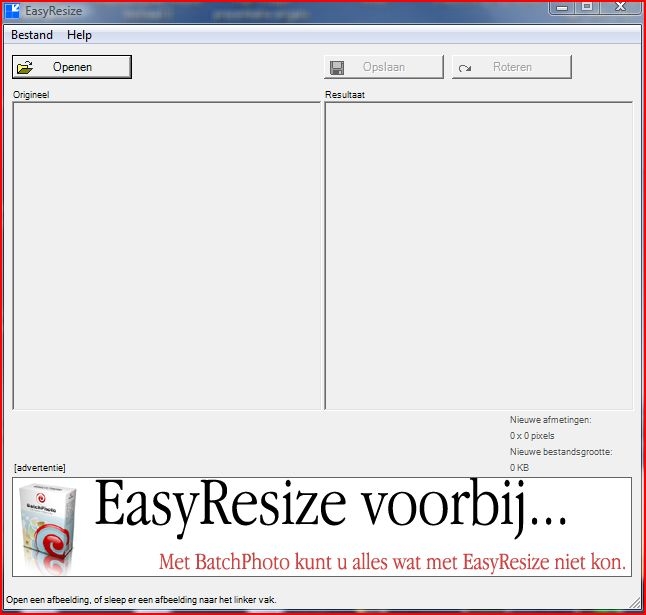Click the BatchPhoto advertisement banner
The image size is (646, 615).
coord(322,527)
